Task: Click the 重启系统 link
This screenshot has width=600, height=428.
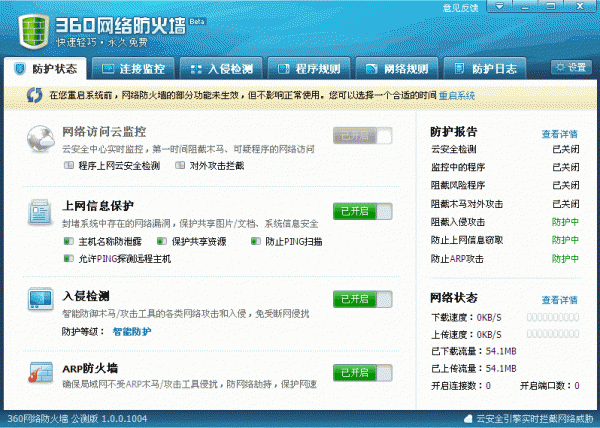Action: [457, 95]
